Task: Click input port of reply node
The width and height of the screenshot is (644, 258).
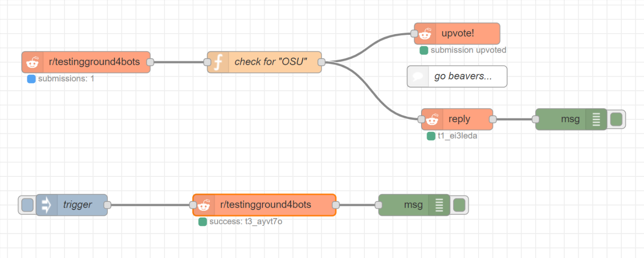Action: (x=421, y=119)
